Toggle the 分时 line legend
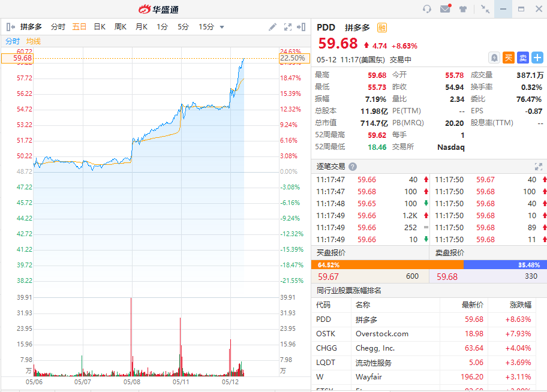Image resolution: width=547 pixels, height=392 pixels. point(13,41)
